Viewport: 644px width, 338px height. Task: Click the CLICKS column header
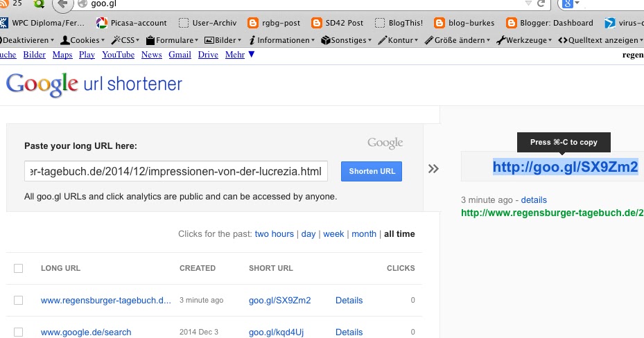(401, 268)
